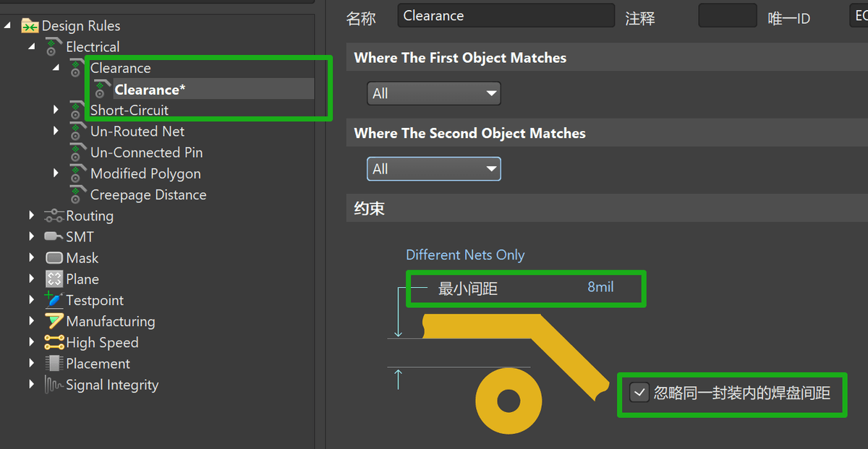The width and height of the screenshot is (868, 449).
Task: Open the first object matches All dropdown
Action: point(433,93)
